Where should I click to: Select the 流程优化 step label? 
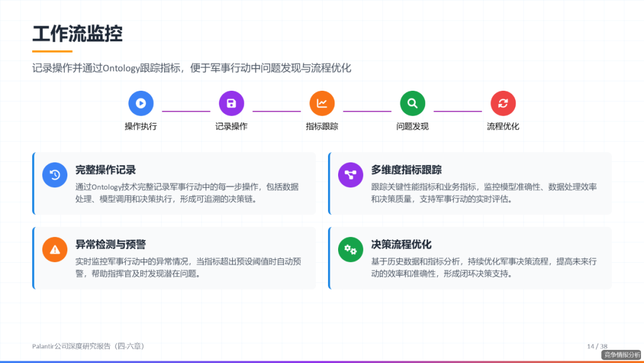503,127
